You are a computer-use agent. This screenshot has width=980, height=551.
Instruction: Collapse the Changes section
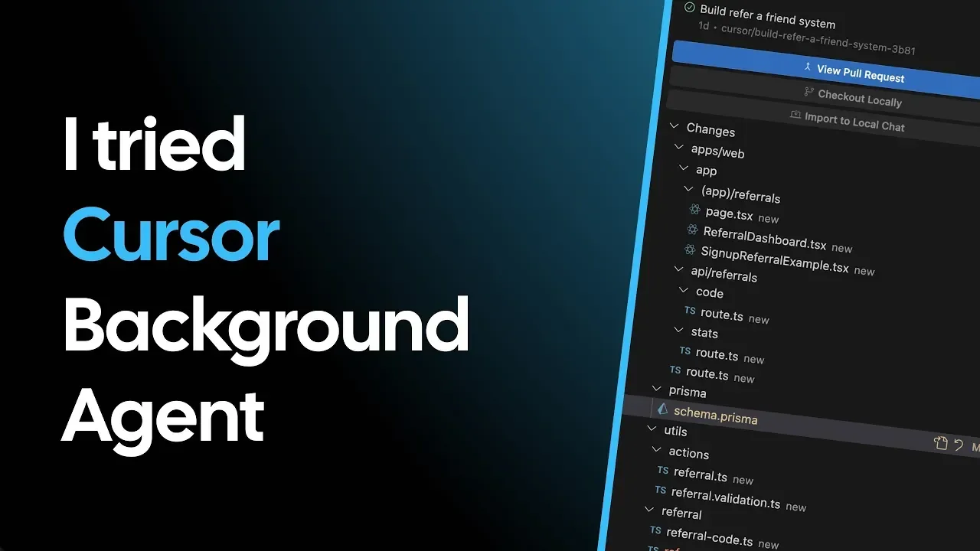tap(674, 126)
